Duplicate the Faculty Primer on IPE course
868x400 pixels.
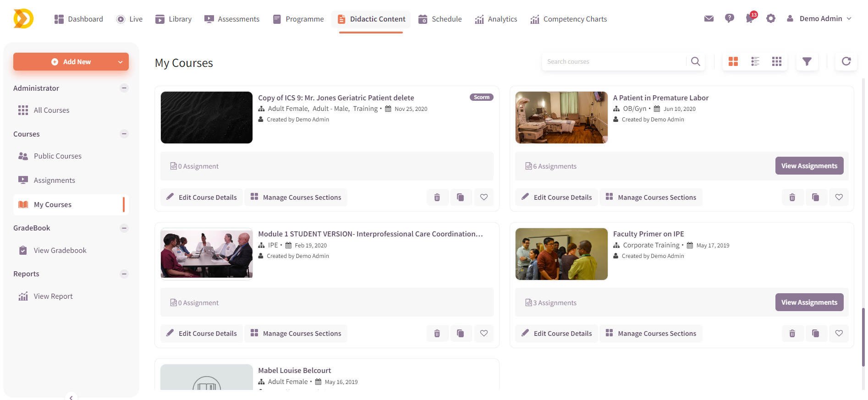(x=815, y=334)
